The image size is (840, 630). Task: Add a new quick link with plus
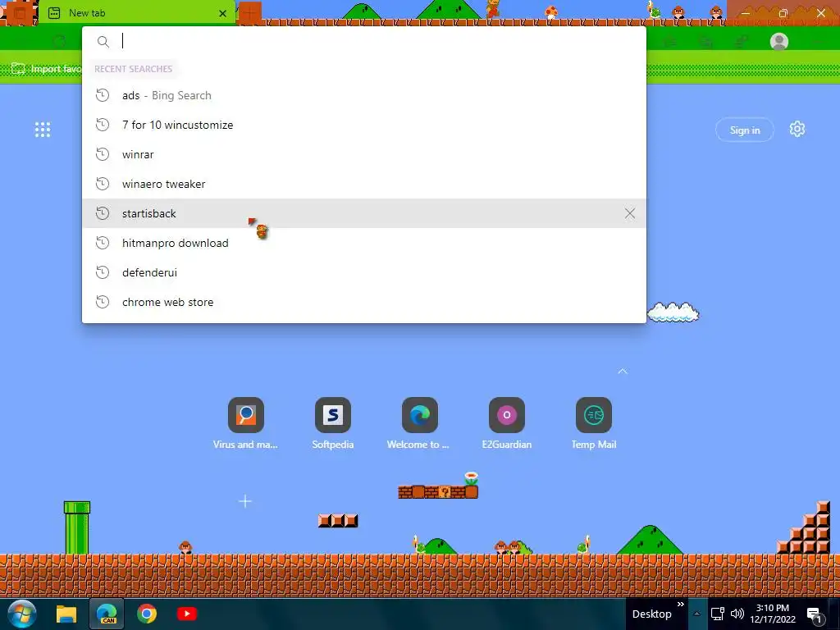(x=244, y=501)
